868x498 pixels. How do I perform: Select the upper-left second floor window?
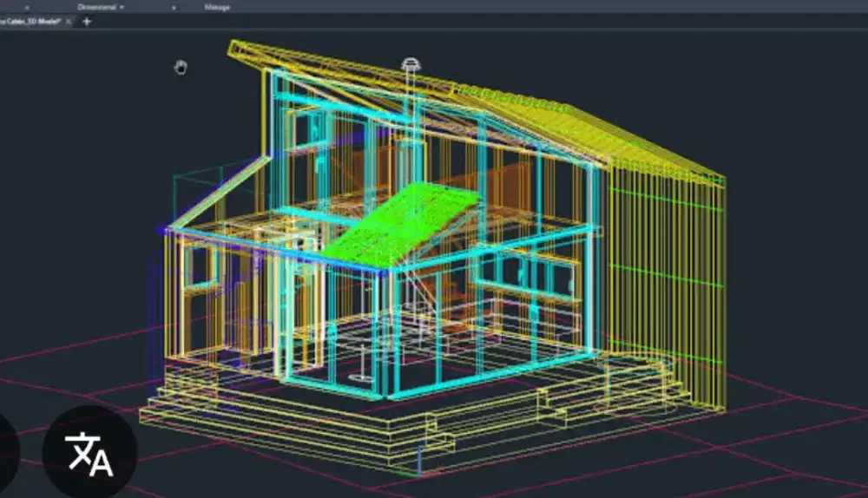(308, 129)
